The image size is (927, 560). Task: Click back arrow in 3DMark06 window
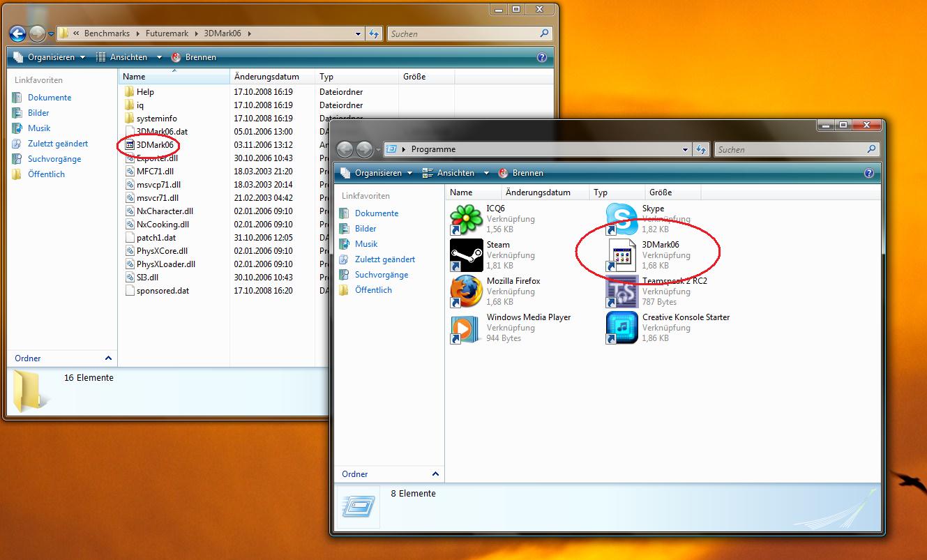coord(17,33)
